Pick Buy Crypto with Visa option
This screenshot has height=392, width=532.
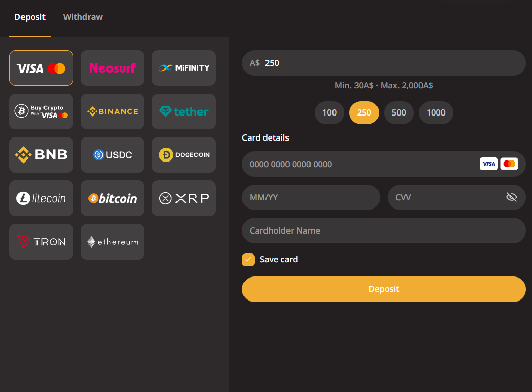41,111
